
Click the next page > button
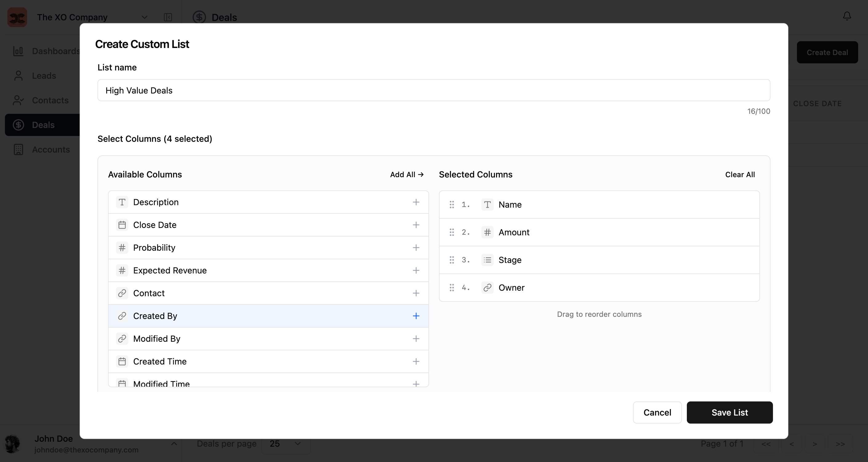814,444
